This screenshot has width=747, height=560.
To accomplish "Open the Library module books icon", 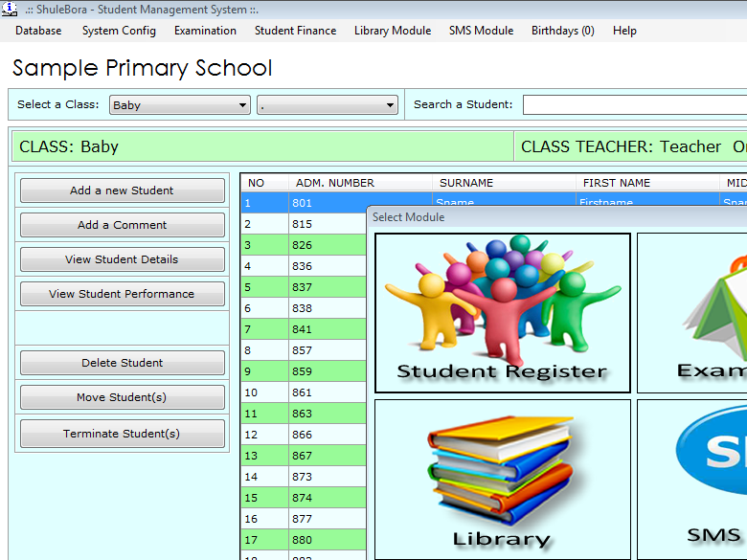I will pyautogui.click(x=502, y=479).
